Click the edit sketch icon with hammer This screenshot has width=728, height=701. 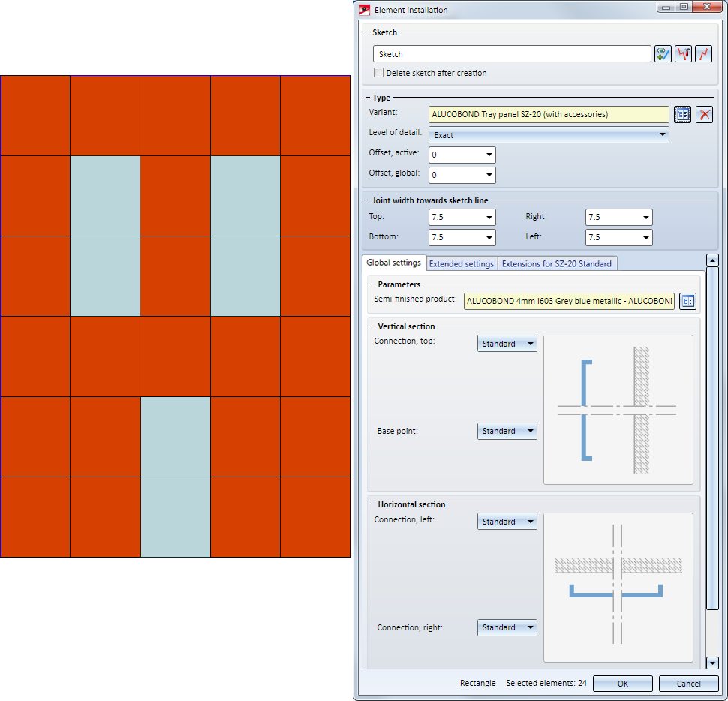coord(683,54)
